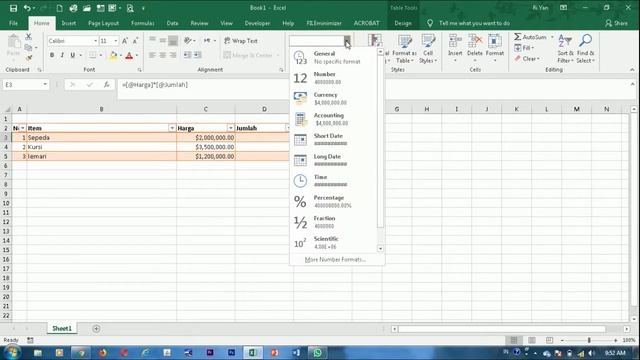640x360 pixels.
Task: Click the Font Color red A icon
Action: (x=129, y=56)
